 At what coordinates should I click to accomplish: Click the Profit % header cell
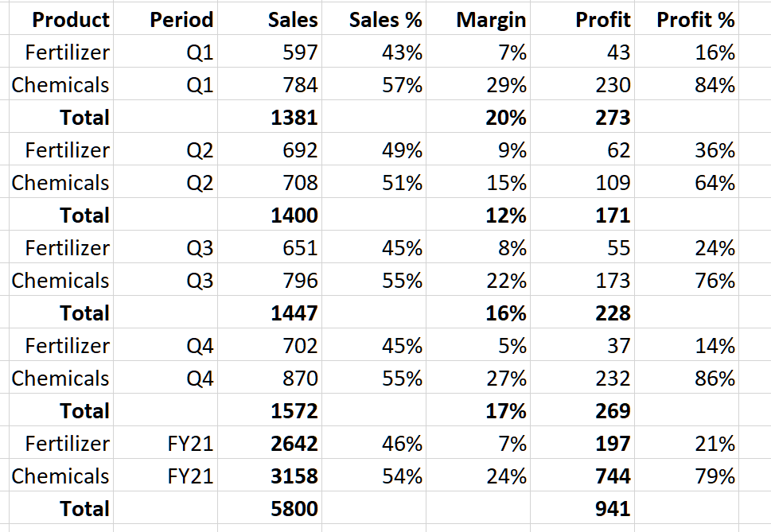(x=695, y=20)
